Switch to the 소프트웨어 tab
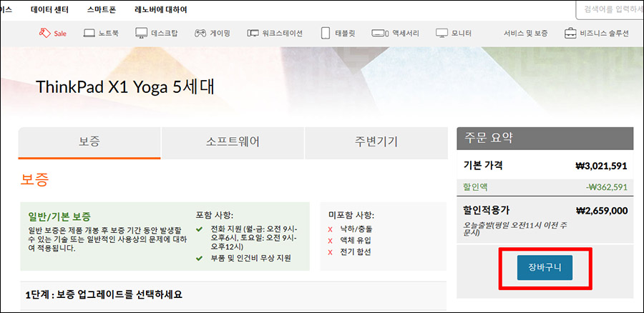 click(x=233, y=142)
